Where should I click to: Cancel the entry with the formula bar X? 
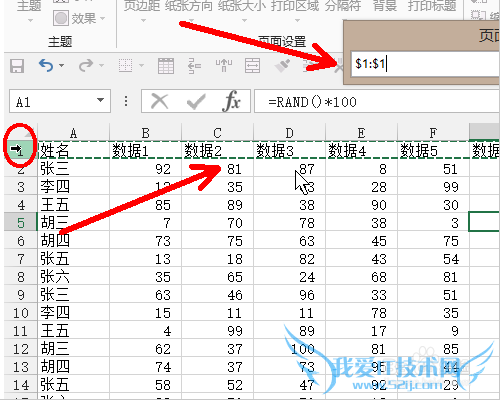click(x=160, y=101)
